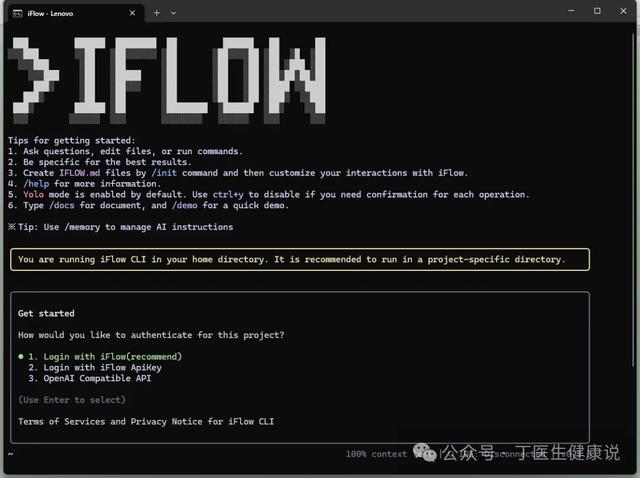Expand the new tab profile dropdown chevron
Screen dimensions: 640x478
point(173,13)
